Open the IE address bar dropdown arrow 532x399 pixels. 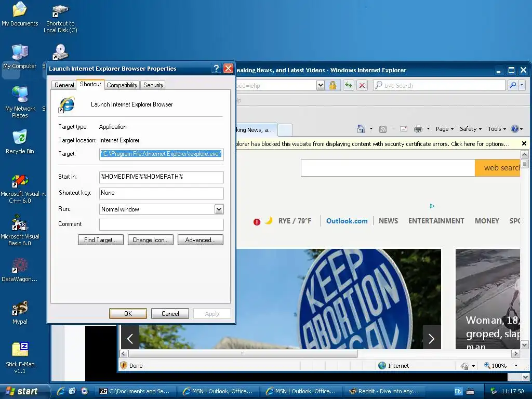pyautogui.click(x=320, y=85)
